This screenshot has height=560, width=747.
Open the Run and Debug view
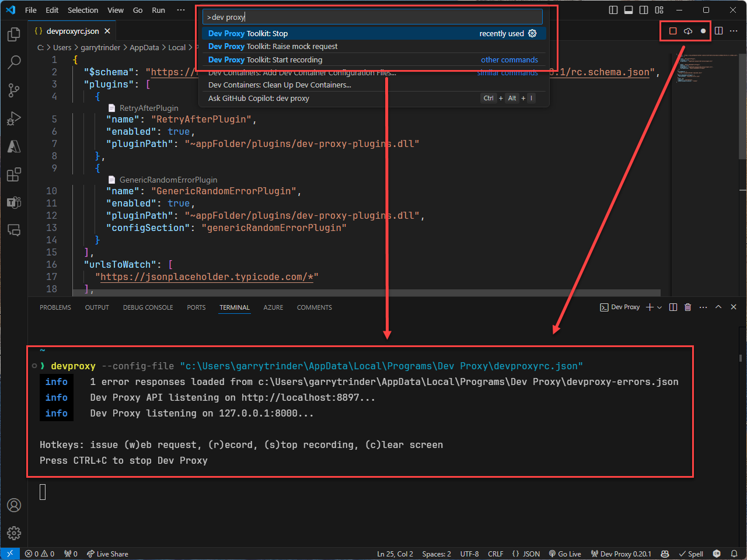tap(13, 118)
